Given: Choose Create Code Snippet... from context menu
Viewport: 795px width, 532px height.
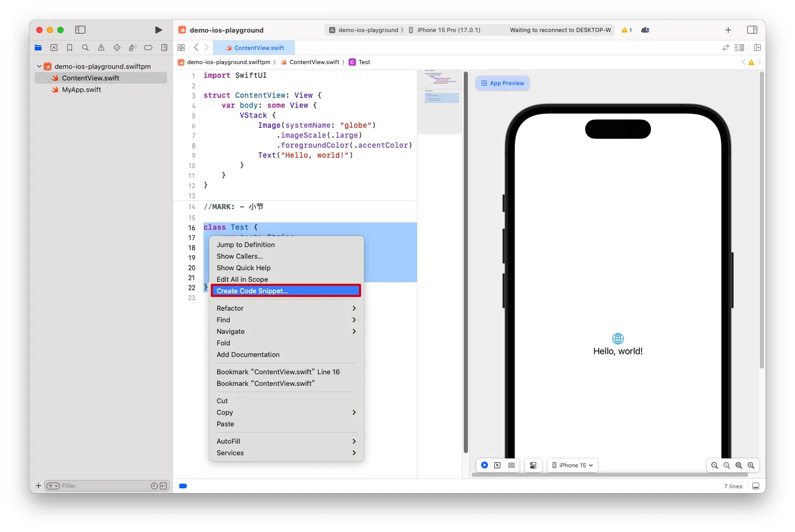Looking at the screenshot, I should (286, 291).
